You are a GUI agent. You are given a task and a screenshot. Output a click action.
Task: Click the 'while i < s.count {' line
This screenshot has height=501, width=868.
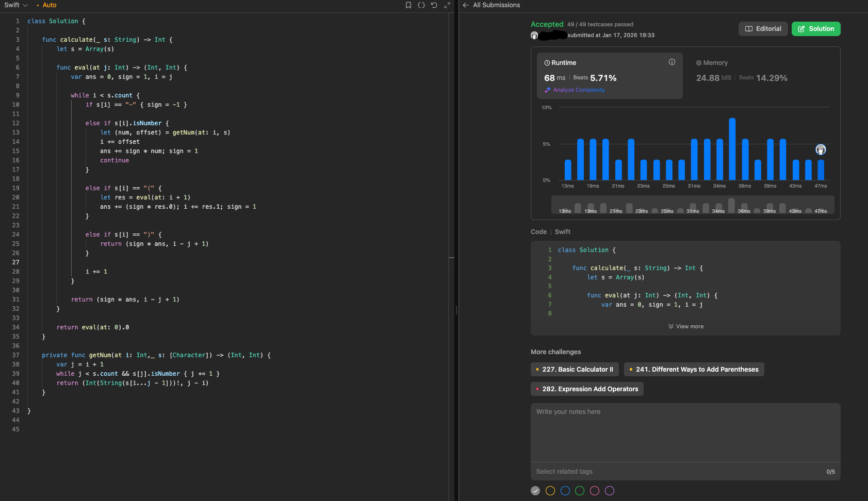105,95
